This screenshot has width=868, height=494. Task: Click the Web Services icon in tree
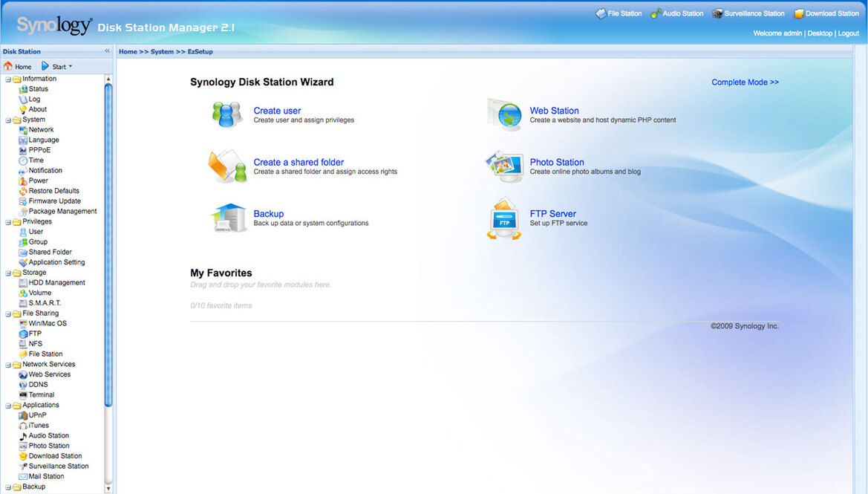[23, 375]
